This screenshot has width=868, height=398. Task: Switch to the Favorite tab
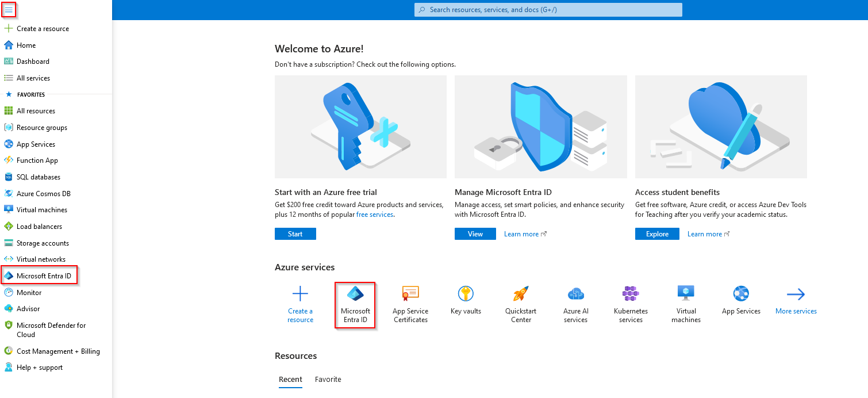point(328,380)
